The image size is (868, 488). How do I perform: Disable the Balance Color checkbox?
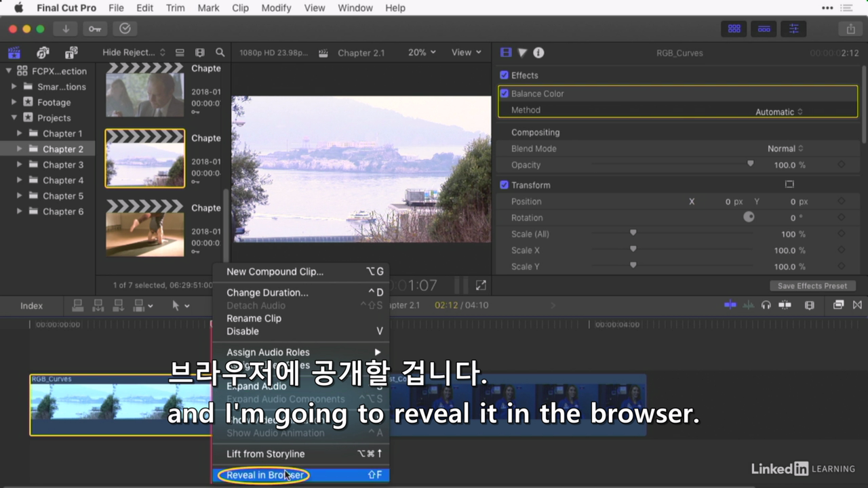pos(504,94)
